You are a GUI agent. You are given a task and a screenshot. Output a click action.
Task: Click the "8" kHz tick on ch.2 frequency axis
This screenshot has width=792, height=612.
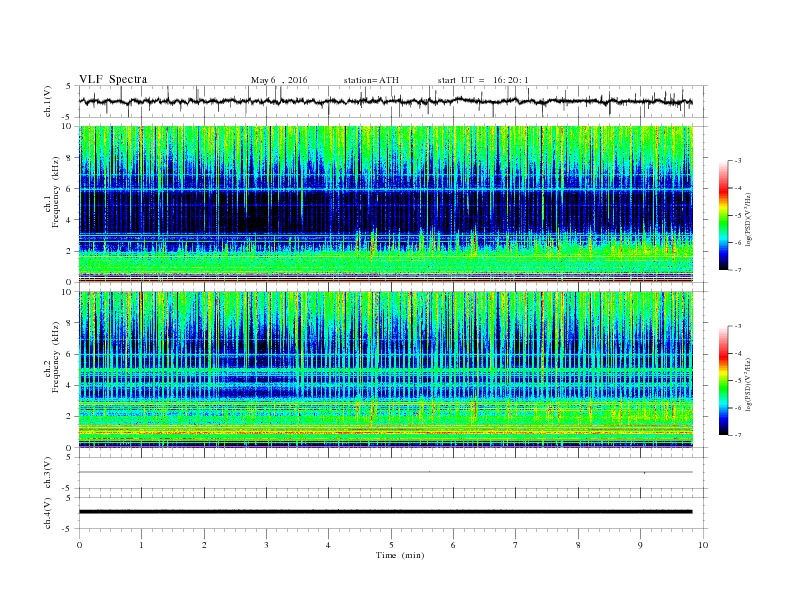pos(70,323)
